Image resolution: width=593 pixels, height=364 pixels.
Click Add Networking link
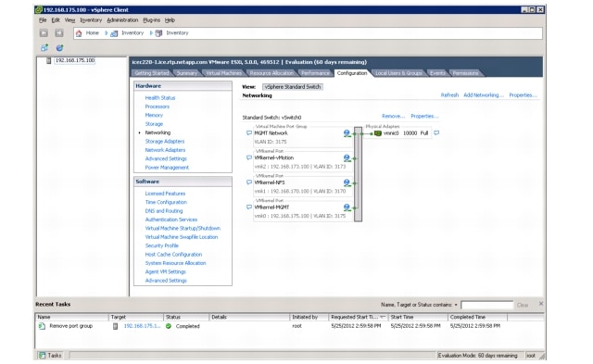(x=484, y=94)
